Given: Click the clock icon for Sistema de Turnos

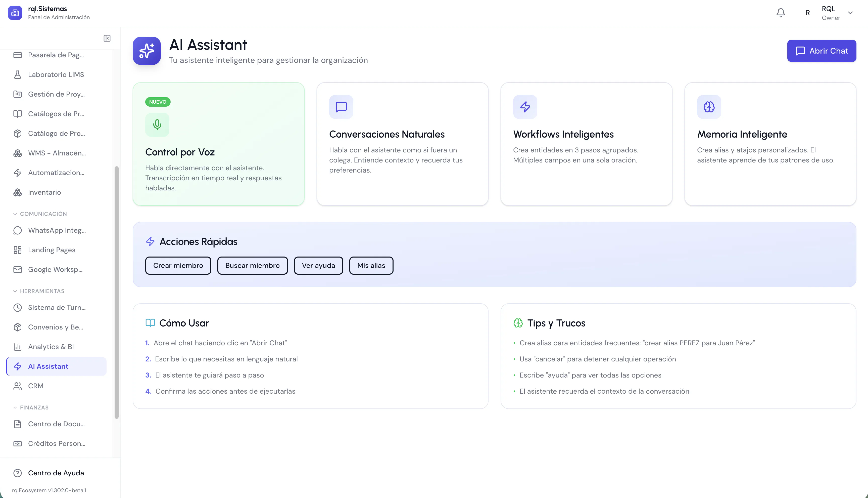Looking at the screenshot, I should [17, 308].
